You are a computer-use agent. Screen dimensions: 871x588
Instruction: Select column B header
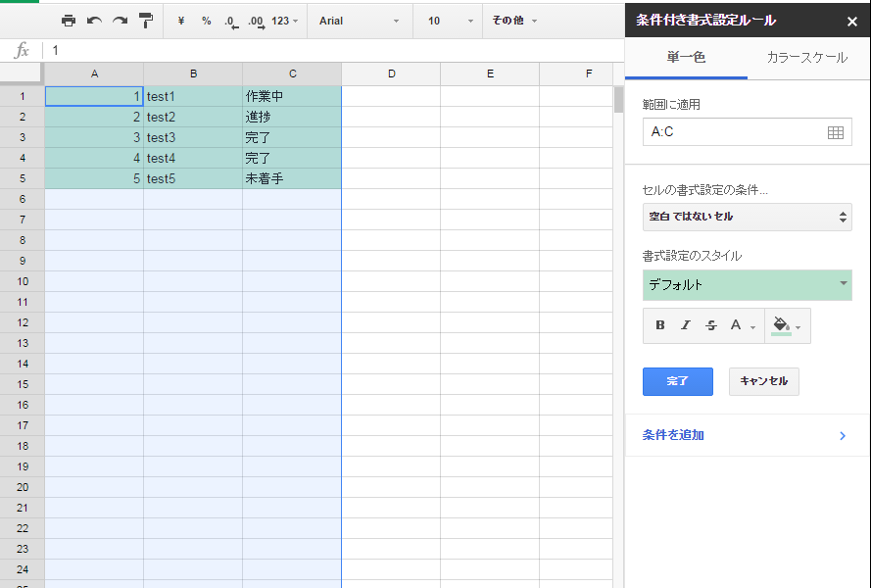[x=193, y=73]
